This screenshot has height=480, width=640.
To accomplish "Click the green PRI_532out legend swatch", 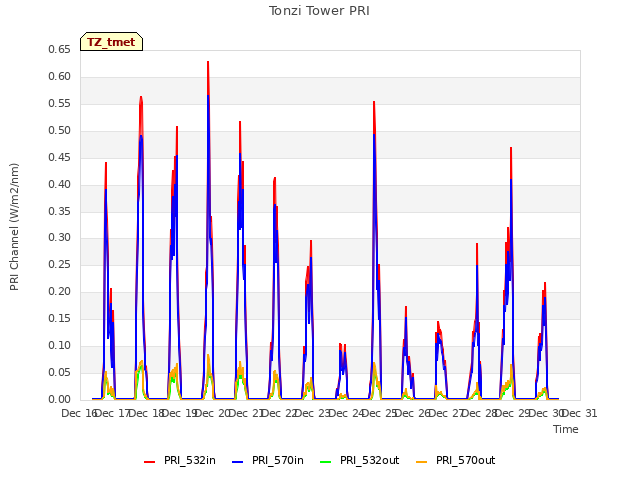I will pos(326,461).
